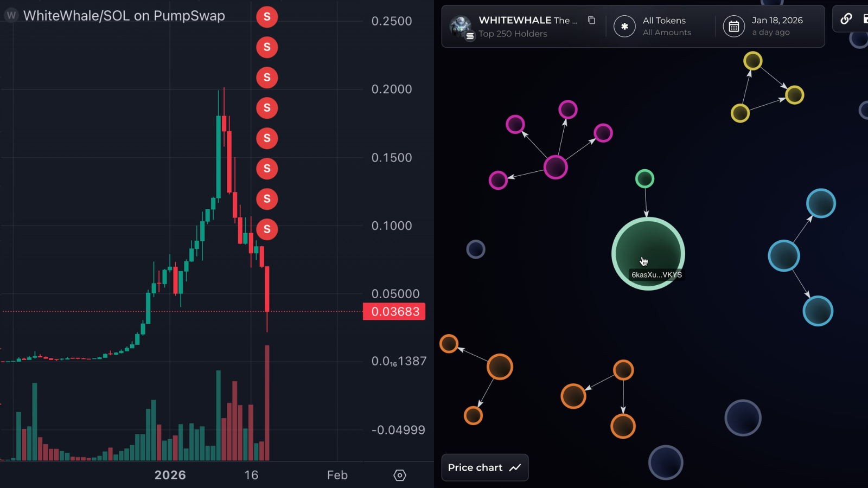Open the calendar date picker icon
This screenshot has width=868, height=488.
[x=734, y=26]
